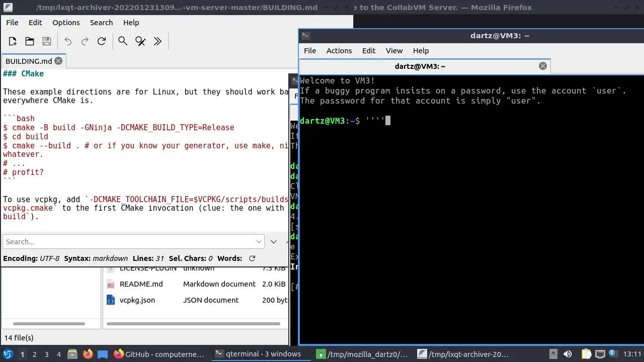This screenshot has width=644, height=362.
Task: Click the README.md file icon
Action: coord(111,284)
